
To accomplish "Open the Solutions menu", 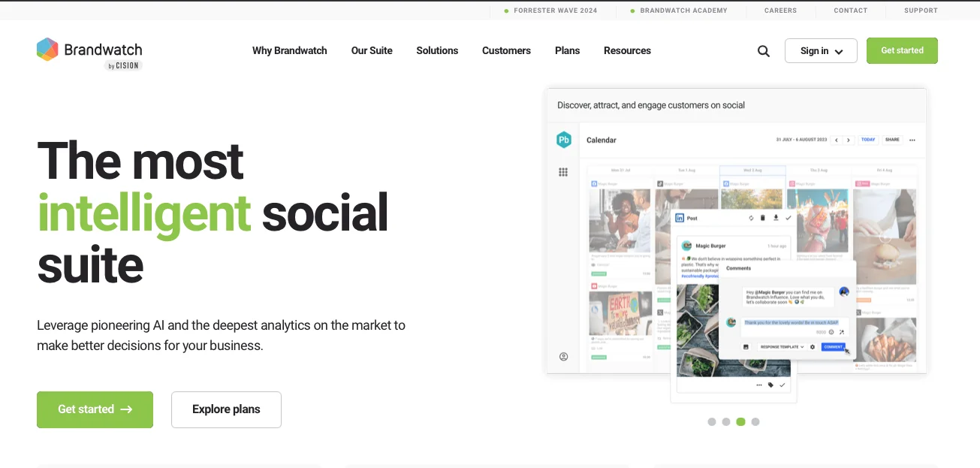I will [437, 51].
